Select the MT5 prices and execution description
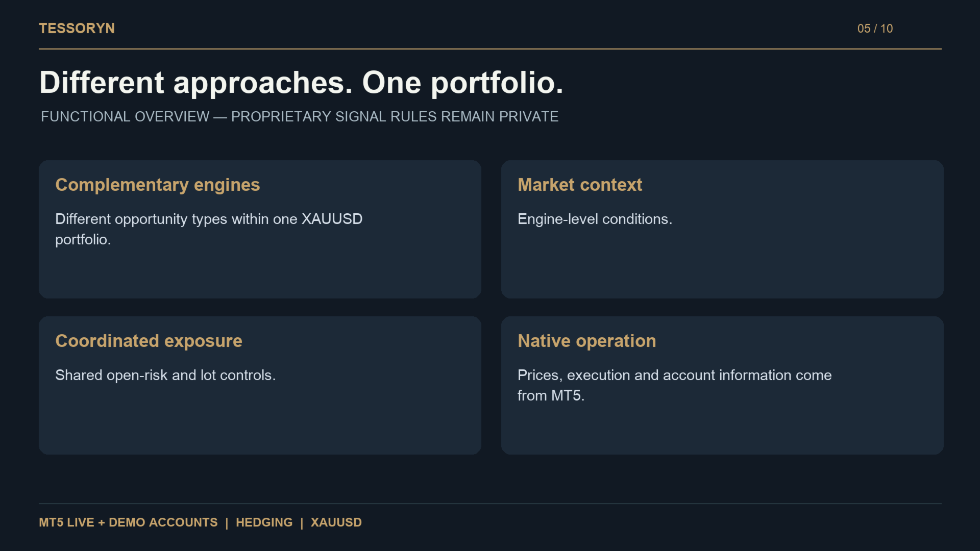The width and height of the screenshot is (980, 551). click(x=674, y=385)
